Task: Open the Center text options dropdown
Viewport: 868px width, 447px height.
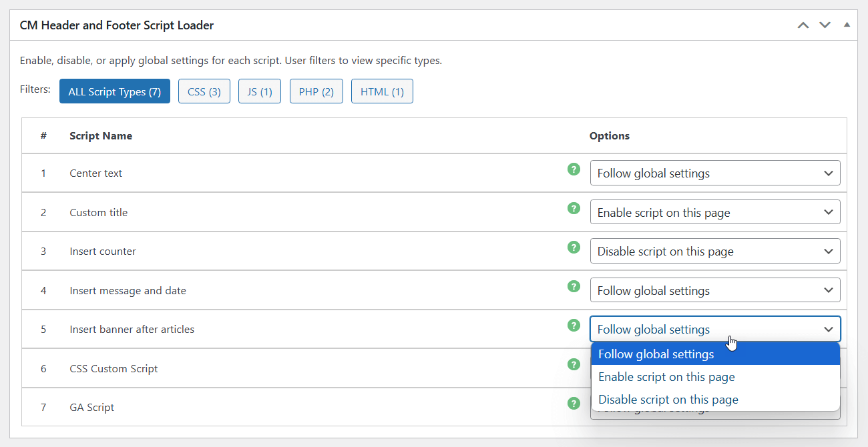Action: pos(714,173)
